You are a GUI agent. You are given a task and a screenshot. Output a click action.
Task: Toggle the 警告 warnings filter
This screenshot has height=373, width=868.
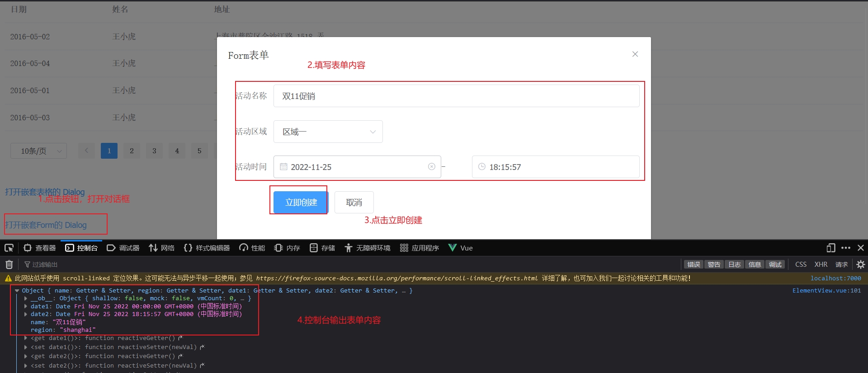click(x=714, y=264)
